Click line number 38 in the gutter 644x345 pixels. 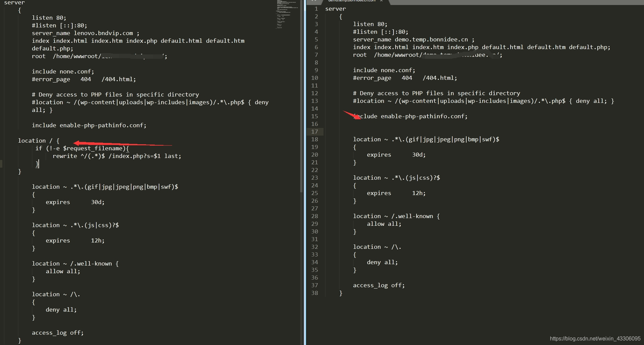[x=314, y=293]
